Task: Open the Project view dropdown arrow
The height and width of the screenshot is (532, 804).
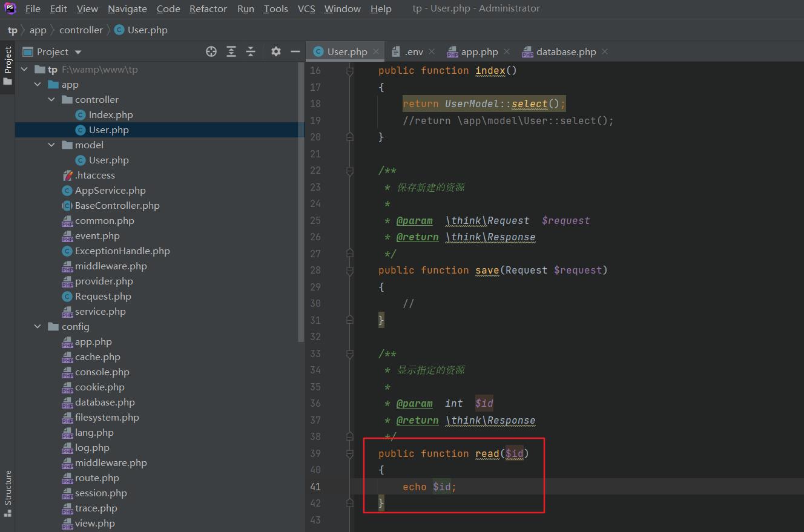Action: click(x=78, y=52)
